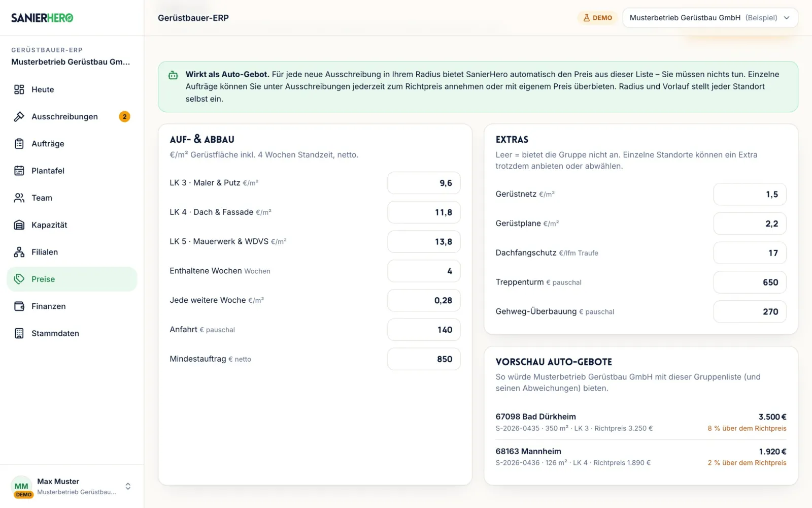Click "2 % über dem Richtpreis" text
Image resolution: width=812 pixels, height=508 pixels.
[747, 463]
